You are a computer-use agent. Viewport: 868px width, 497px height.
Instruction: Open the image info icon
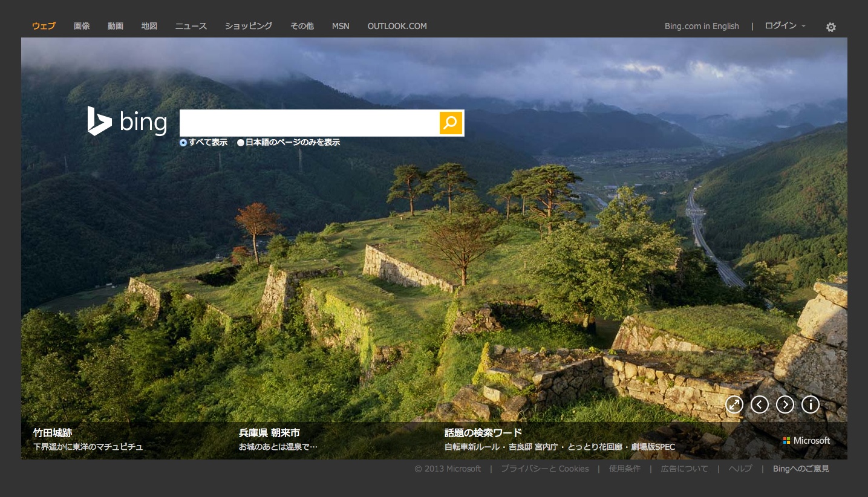811,404
